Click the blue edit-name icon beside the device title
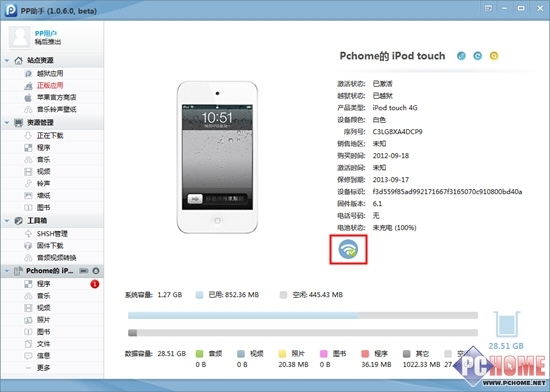The image size is (550, 392). pyautogui.click(x=461, y=56)
